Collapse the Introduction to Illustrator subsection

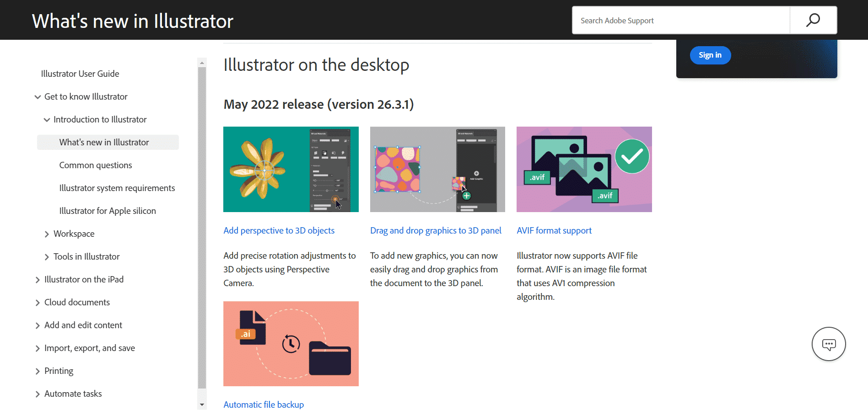click(47, 120)
